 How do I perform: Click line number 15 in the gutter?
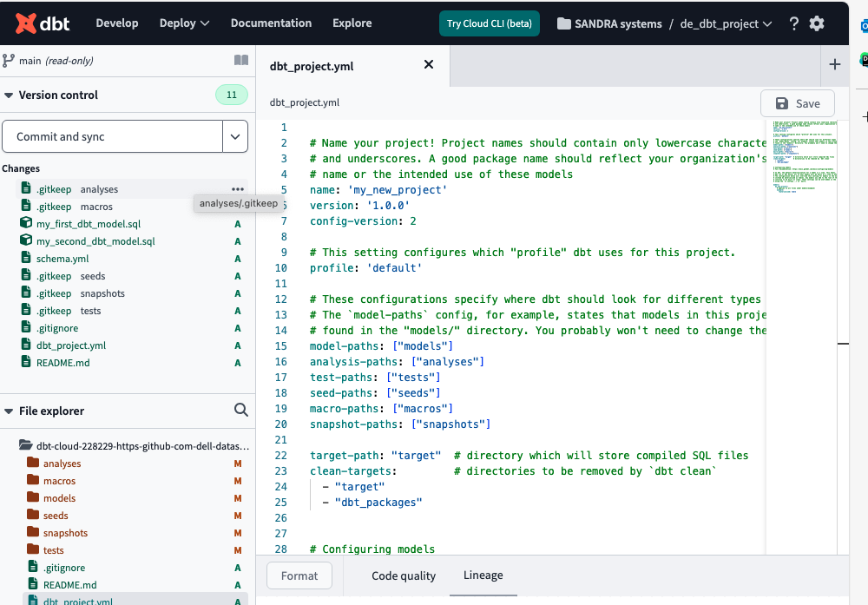coord(281,346)
